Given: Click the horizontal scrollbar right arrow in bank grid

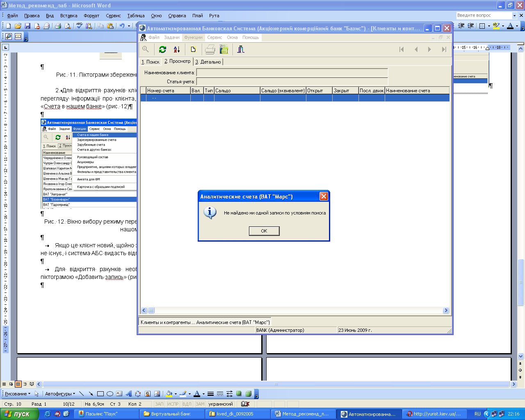Looking at the screenshot, I should 446,310.
